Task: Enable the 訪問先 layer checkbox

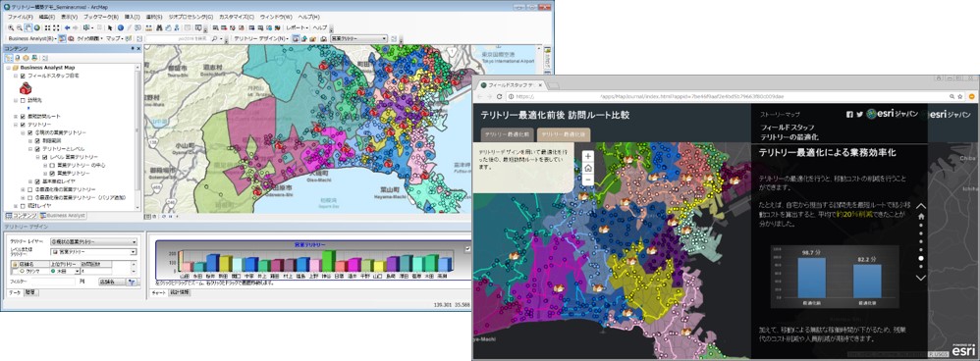Action: pyautogui.click(x=23, y=99)
